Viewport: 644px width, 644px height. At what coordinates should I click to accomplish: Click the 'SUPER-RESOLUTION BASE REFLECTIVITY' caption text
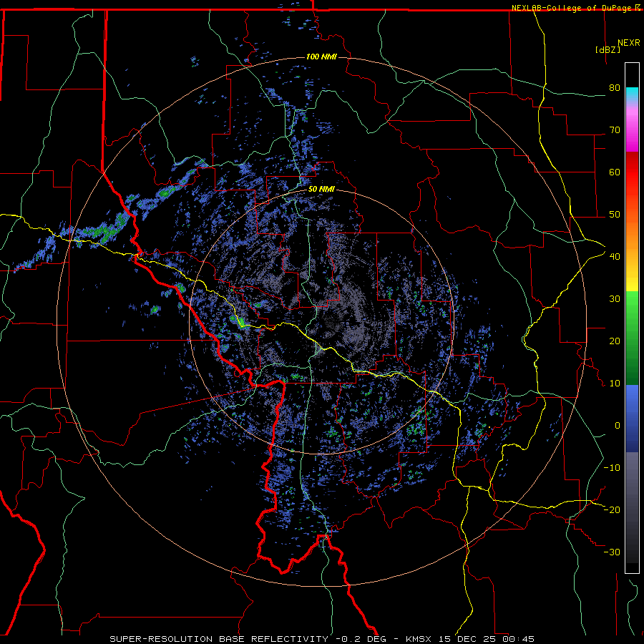[x=219, y=639]
